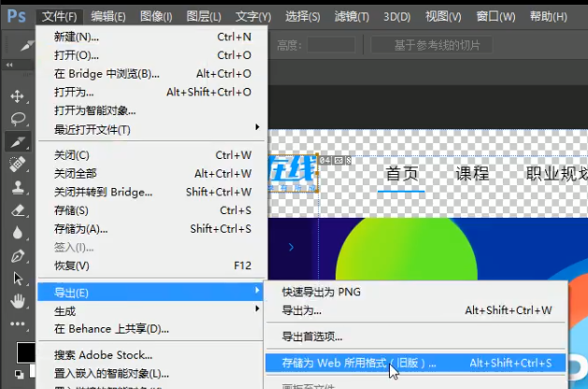The height and width of the screenshot is (389, 588).
Task: Select the Lasso tool
Action: [x=18, y=119]
